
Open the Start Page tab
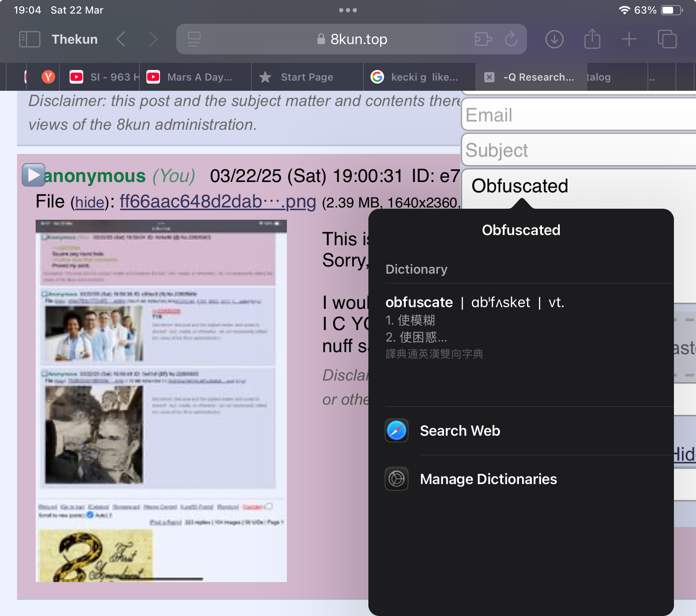pos(308,77)
